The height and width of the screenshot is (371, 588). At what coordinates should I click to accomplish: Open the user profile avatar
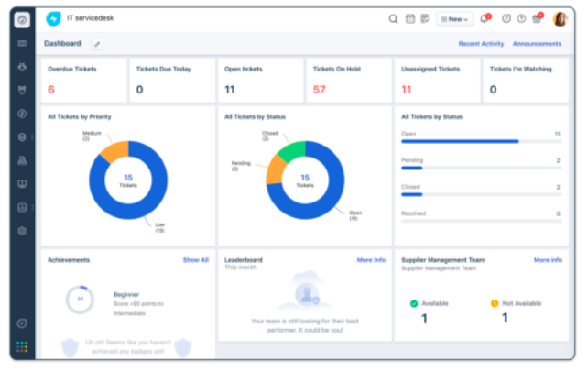[561, 18]
